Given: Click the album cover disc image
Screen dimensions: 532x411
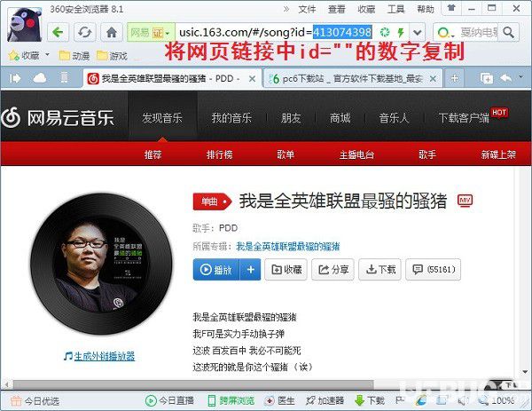Looking at the screenshot, I should click(x=101, y=264).
